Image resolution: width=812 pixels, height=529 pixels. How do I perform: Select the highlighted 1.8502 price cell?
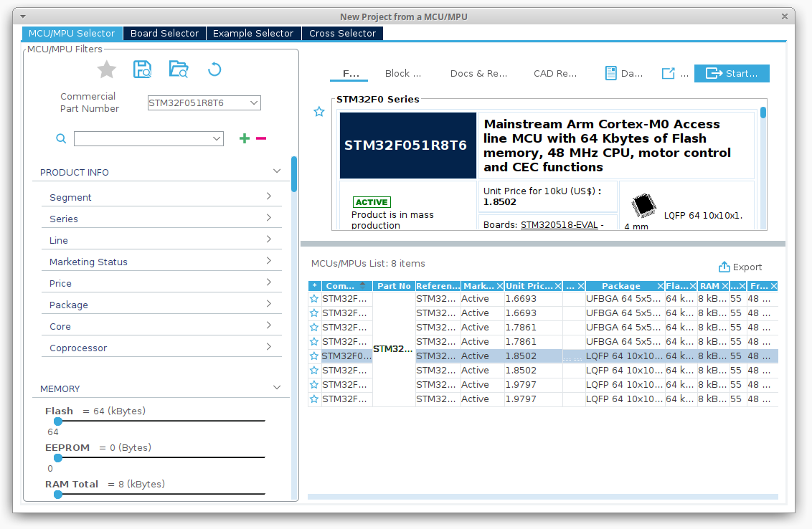(x=534, y=356)
